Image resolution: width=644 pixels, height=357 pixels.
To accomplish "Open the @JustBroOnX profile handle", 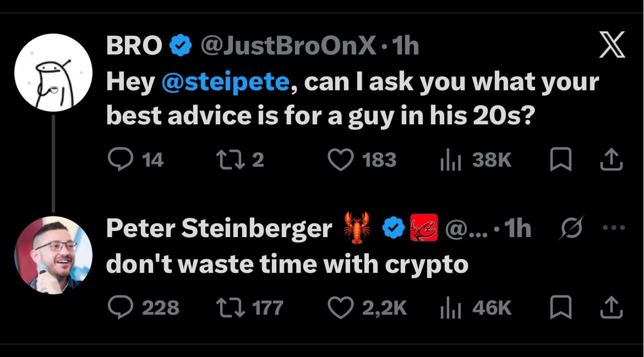I will 288,45.
